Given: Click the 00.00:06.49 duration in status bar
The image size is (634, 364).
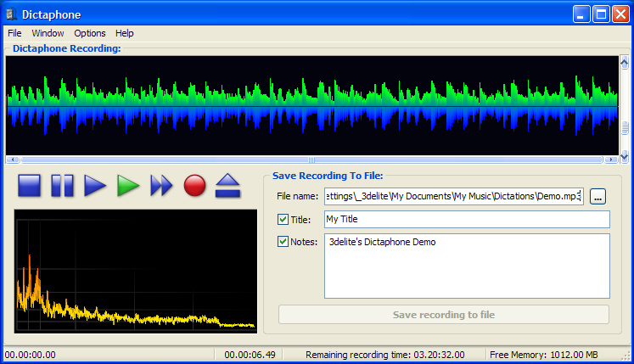Looking at the screenshot, I should 250,355.
